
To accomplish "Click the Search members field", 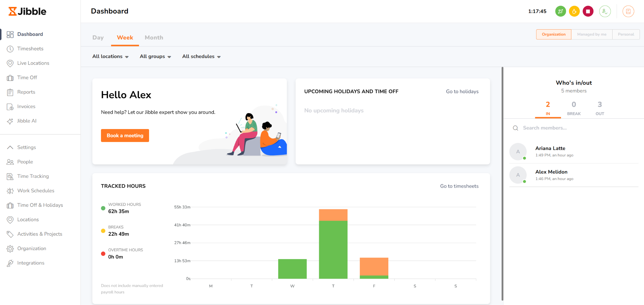I will click(574, 128).
